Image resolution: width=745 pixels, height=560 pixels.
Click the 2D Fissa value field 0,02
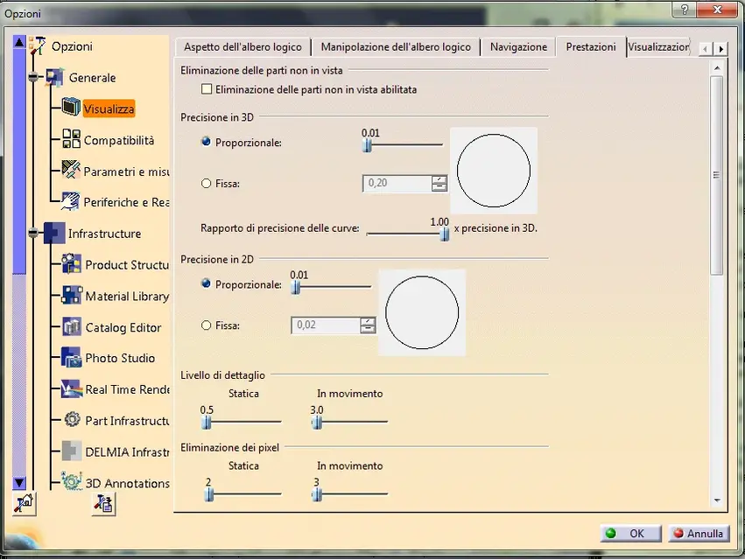pyautogui.click(x=326, y=325)
